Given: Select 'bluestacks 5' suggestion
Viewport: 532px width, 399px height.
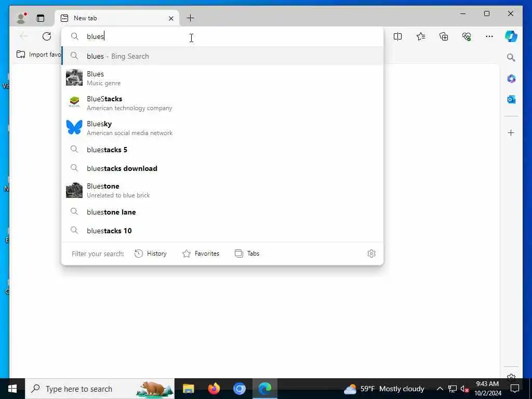Looking at the screenshot, I should point(222,150).
